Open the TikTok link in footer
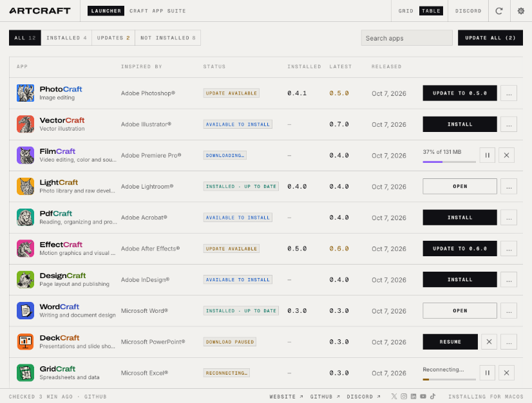The height and width of the screenshot is (403, 532). (x=433, y=396)
